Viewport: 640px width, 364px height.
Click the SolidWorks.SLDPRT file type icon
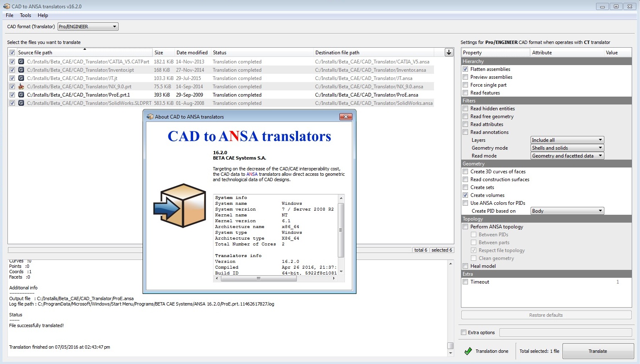(x=21, y=103)
